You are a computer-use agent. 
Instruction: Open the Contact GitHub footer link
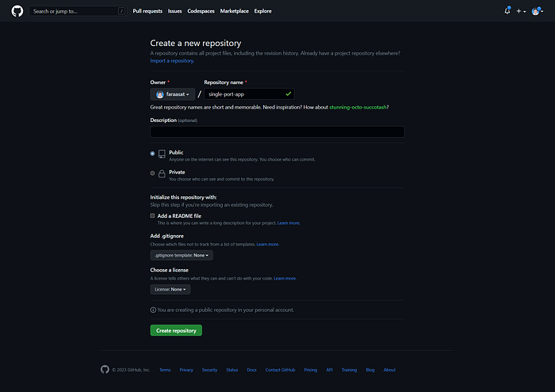[x=281, y=370]
